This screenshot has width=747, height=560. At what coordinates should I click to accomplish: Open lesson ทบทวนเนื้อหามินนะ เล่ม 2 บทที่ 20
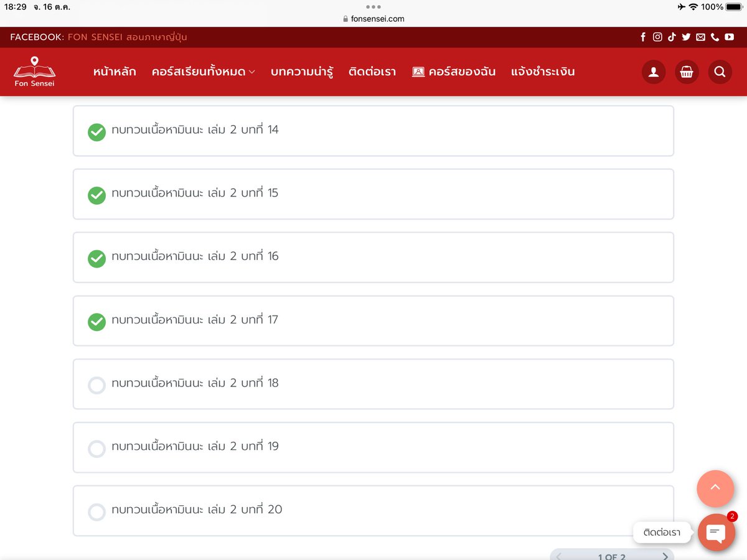click(374, 511)
